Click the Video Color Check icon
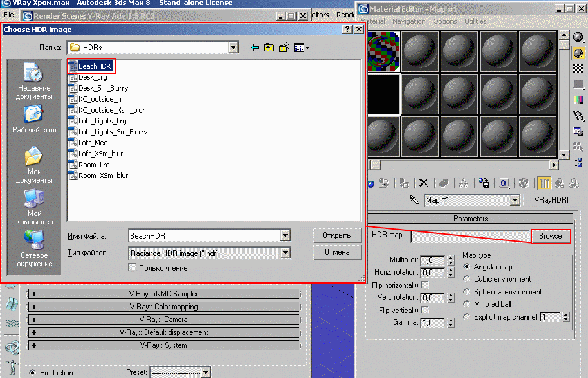The image size is (588, 378). click(x=578, y=100)
